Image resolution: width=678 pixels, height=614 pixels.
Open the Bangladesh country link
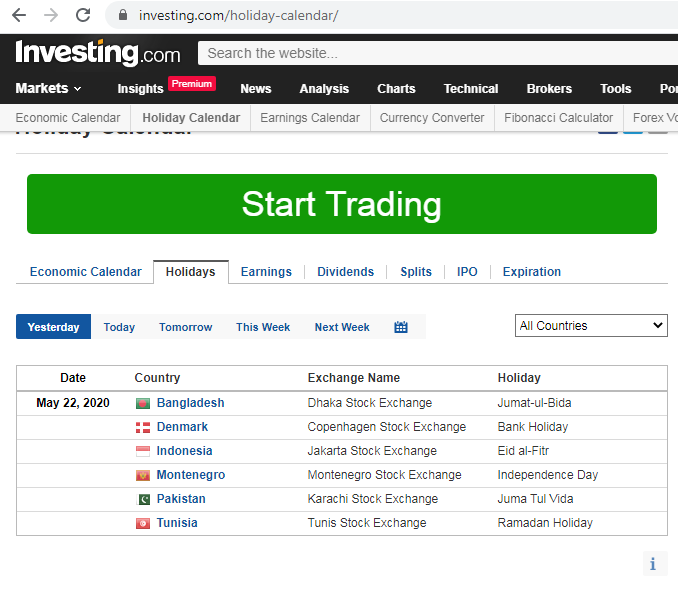pyautogui.click(x=191, y=403)
